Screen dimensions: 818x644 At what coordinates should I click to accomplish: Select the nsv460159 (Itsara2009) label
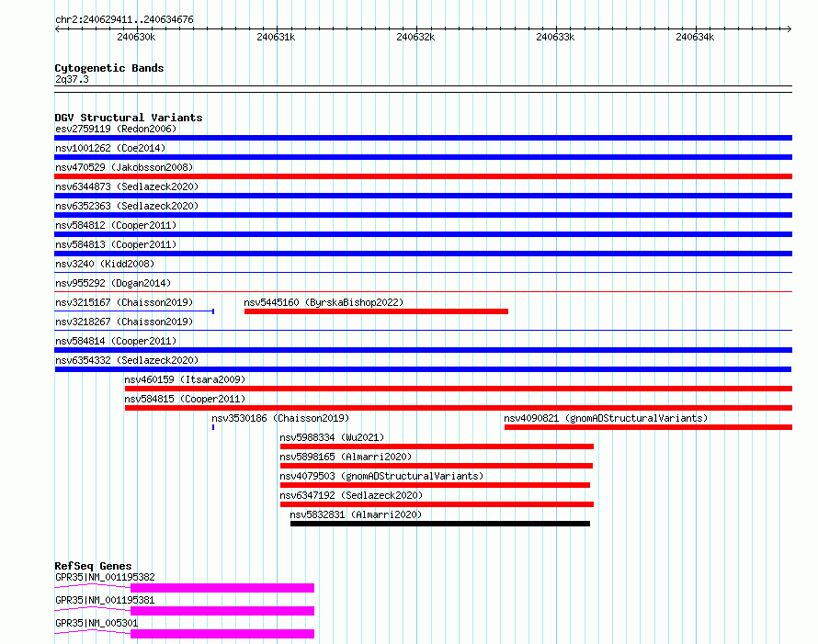[185, 379]
